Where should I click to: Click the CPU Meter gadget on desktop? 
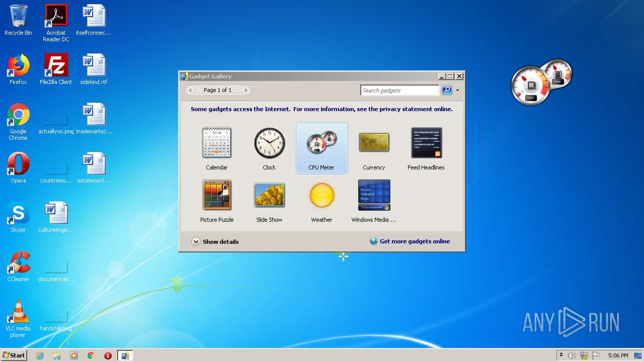pos(542,82)
